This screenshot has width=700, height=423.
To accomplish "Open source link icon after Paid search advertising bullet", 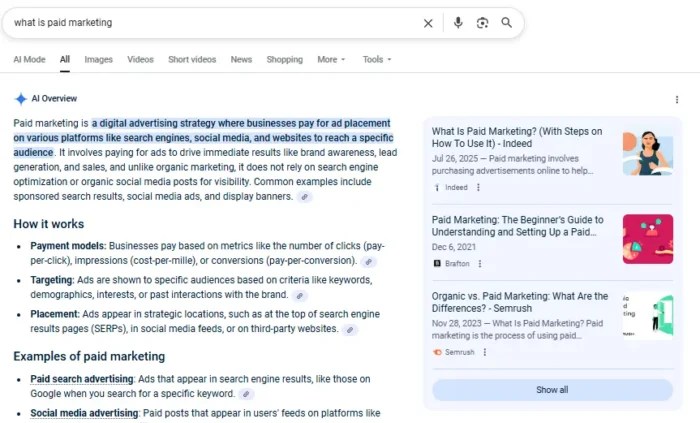I will (x=246, y=394).
